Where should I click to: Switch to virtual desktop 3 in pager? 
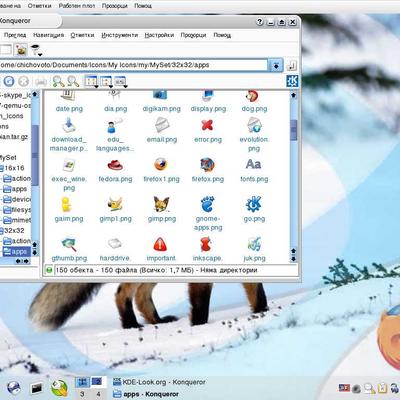point(82,394)
